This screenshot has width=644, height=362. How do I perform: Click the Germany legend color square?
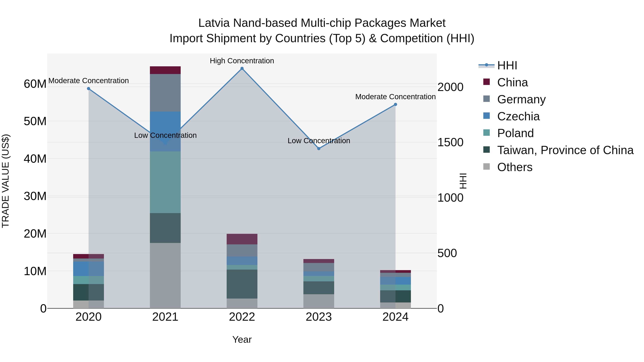[487, 99]
